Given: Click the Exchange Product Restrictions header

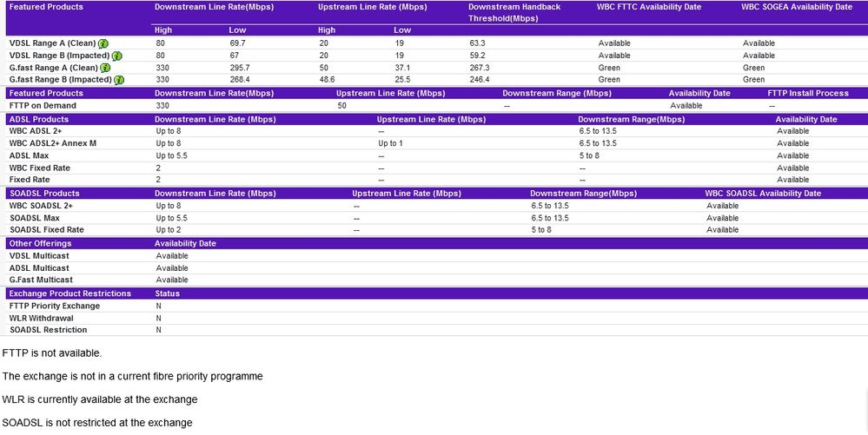Looking at the screenshot, I should tap(70, 293).
